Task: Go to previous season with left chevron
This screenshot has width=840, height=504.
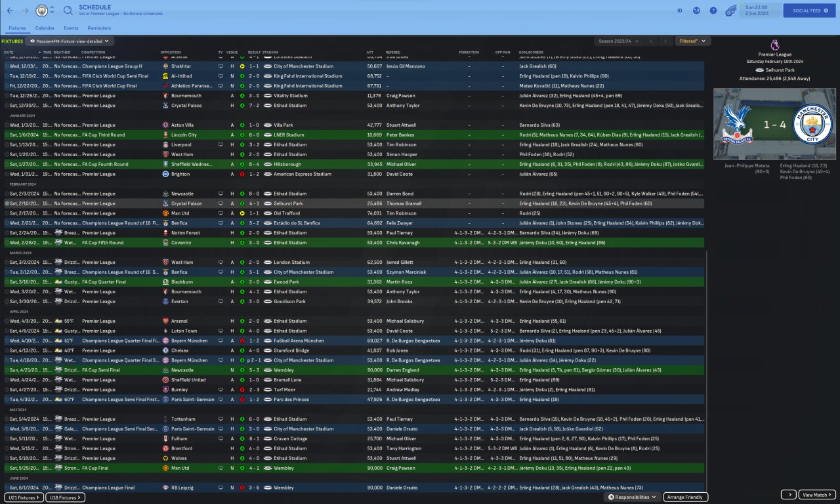Action: tap(650, 41)
